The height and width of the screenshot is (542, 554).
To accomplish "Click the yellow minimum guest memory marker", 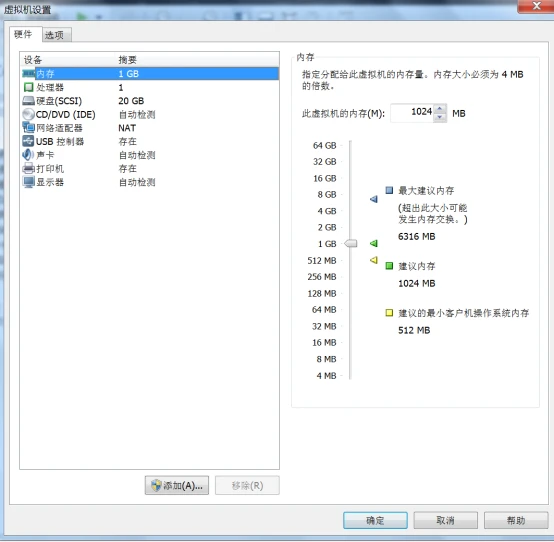I will [x=374, y=260].
